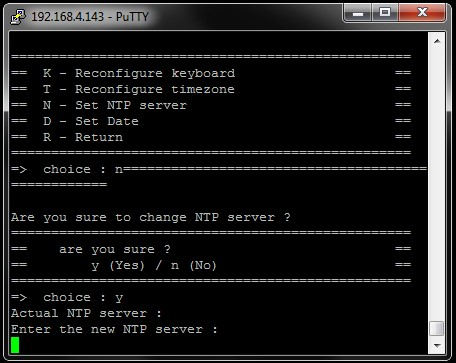Click the title text 192.168.4.143 - PuTTY
456x363 pixels.
90,17
